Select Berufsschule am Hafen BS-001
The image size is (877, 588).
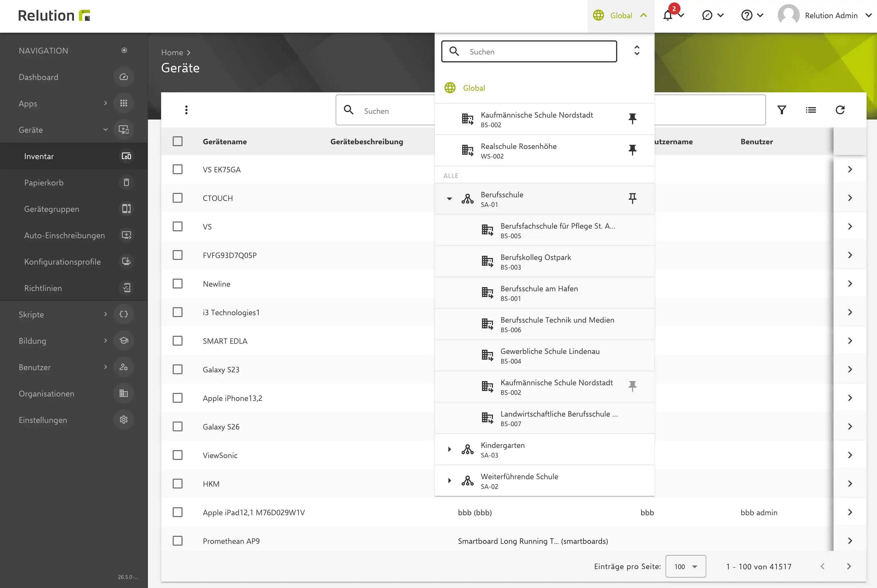click(x=545, y=293)
